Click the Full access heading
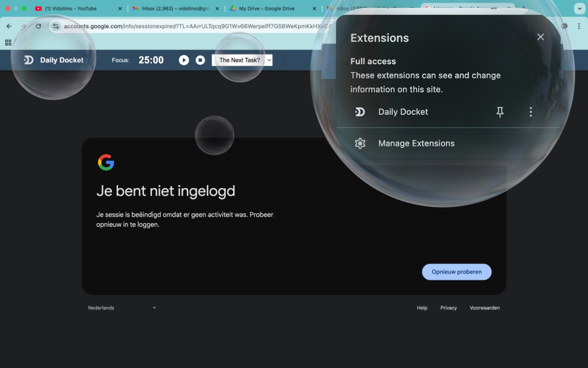588x368 pixels. [373, 61]
